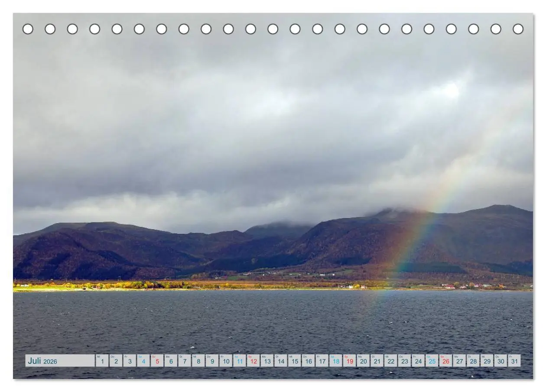Select day 3 (Fr) in calendar strip
The width and height of the screenshot is (546, 392).
point(130,360)
